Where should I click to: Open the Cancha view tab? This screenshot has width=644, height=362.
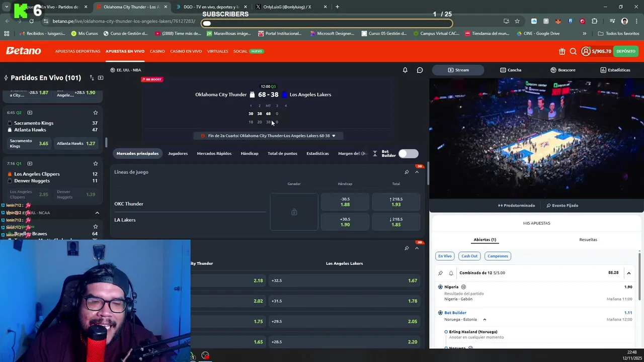coord(510,70)
